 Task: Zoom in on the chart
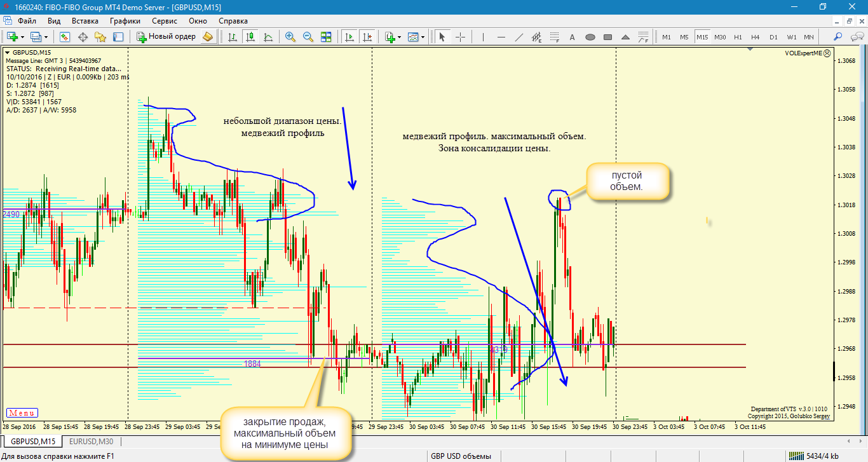[x=290, y=37]
